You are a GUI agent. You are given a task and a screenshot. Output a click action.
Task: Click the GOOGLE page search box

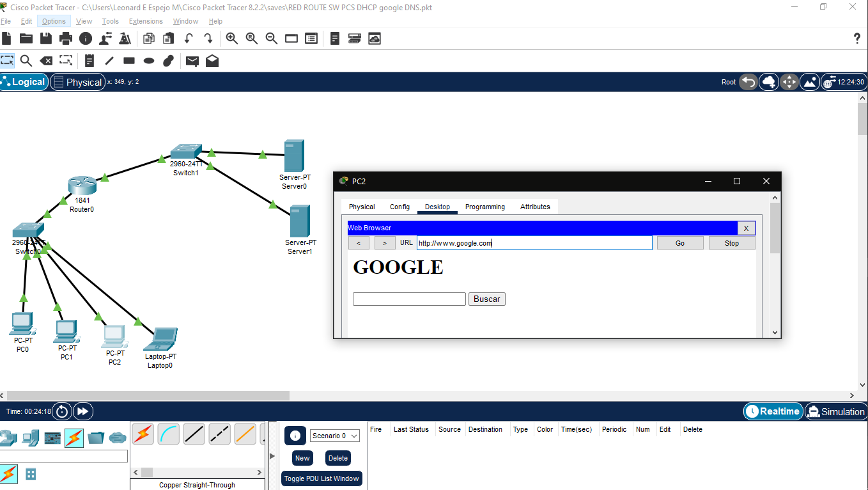click(409, 299)
